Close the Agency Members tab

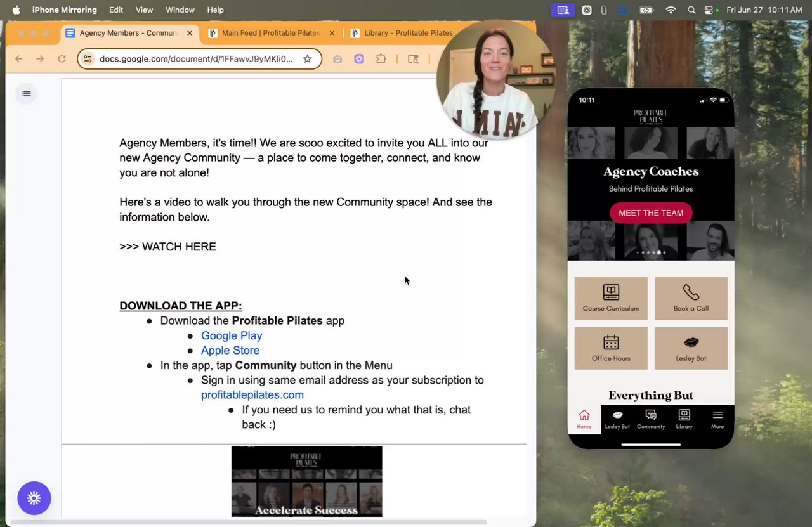(x=190, y=33)
